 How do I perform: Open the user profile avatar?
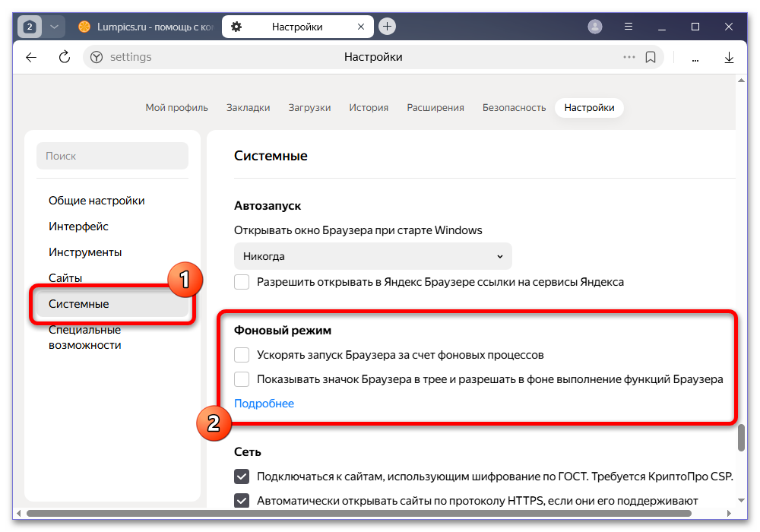coord(595,27)
